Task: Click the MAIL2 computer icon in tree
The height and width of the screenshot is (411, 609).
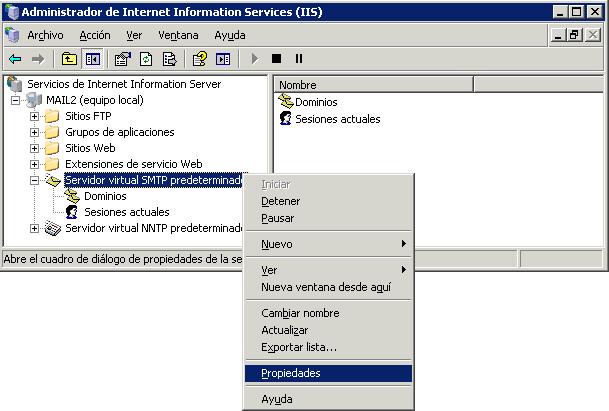Action: [34, 100]
